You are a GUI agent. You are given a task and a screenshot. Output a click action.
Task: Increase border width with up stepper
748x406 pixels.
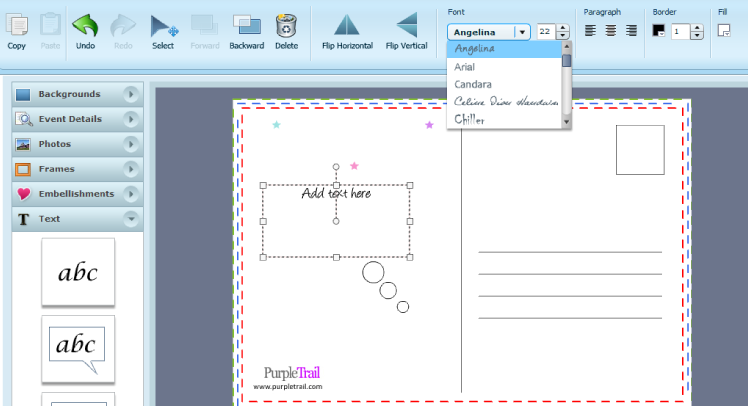point(697,28)
